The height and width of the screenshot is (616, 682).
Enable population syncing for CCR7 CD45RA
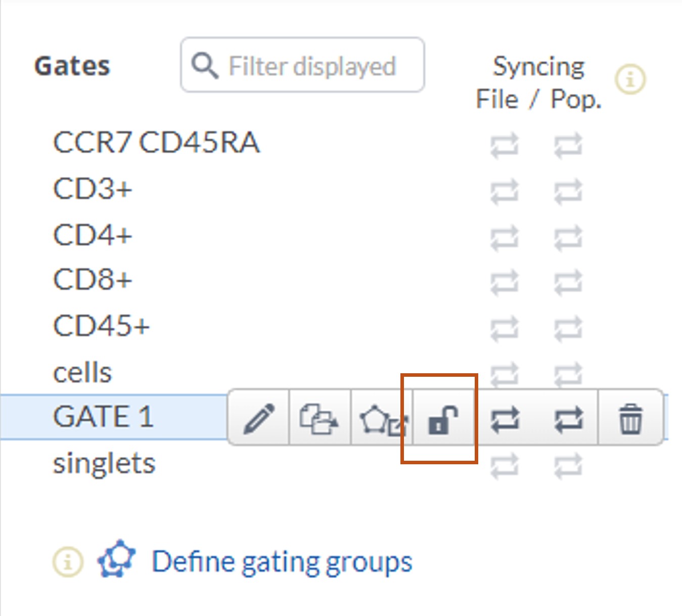pyautogui.click(x=568, y=145)
